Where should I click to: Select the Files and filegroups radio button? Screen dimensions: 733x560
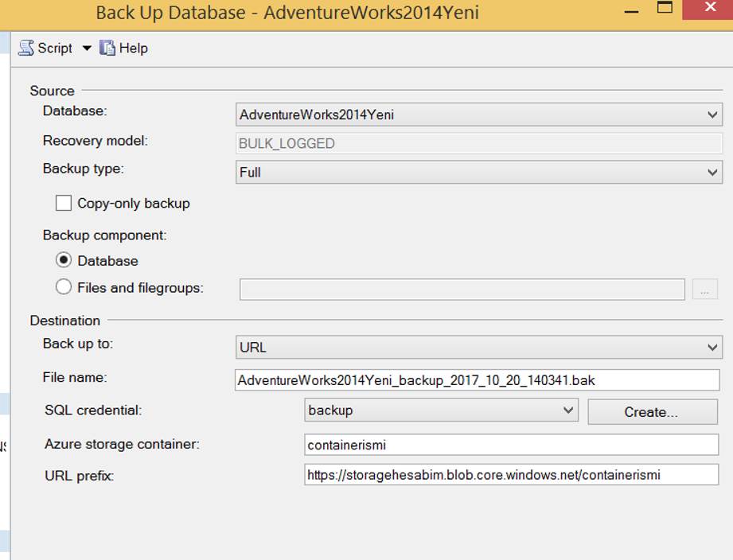tap(64, 287)
